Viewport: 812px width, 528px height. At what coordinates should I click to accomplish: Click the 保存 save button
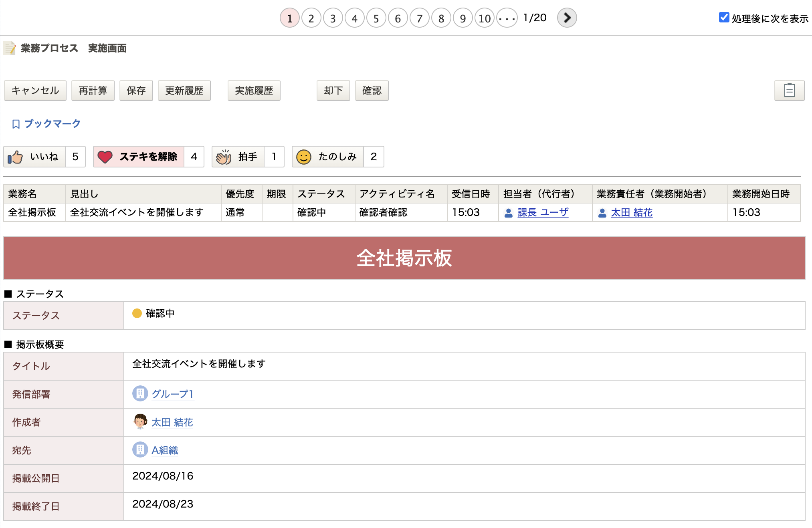(136, 91)
